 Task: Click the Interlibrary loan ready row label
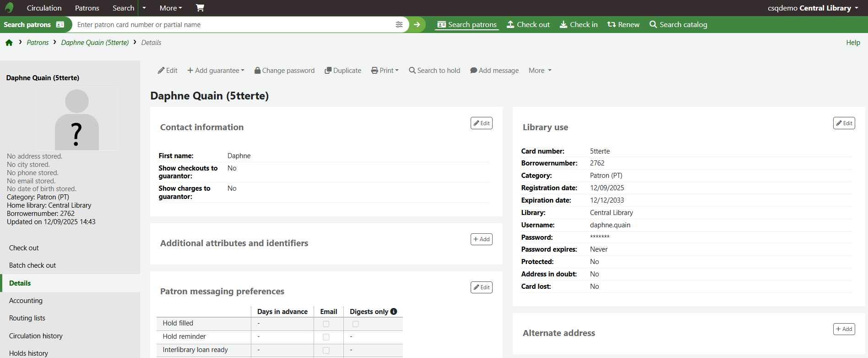[x=195, y=350]
